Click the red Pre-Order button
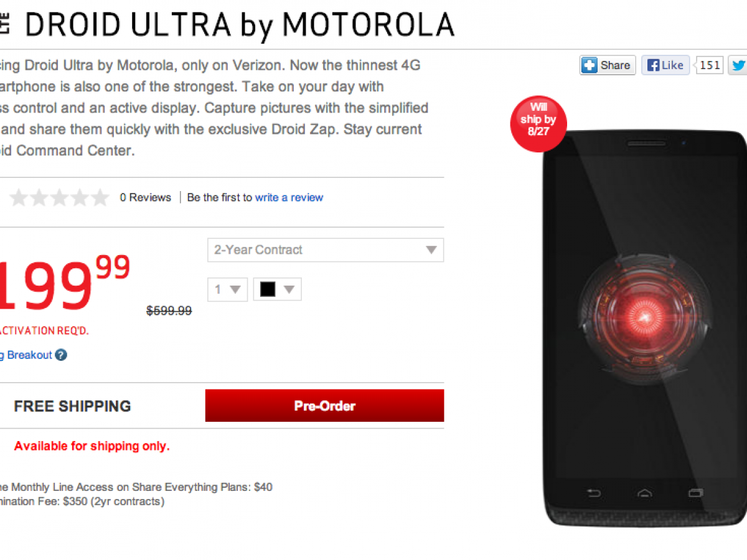 (x=324, y=406)
